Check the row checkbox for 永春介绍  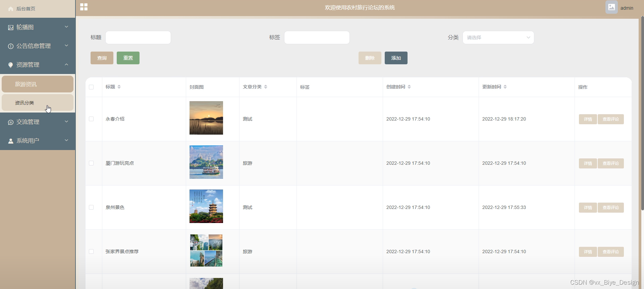[91, 119]
